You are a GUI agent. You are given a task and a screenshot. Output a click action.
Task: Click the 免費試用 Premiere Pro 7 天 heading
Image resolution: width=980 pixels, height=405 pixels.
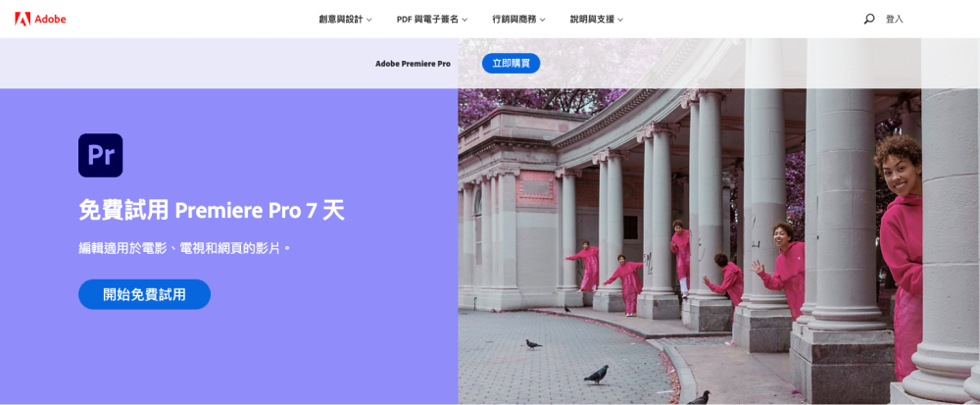pyautogui.click(x=212, y=210)
